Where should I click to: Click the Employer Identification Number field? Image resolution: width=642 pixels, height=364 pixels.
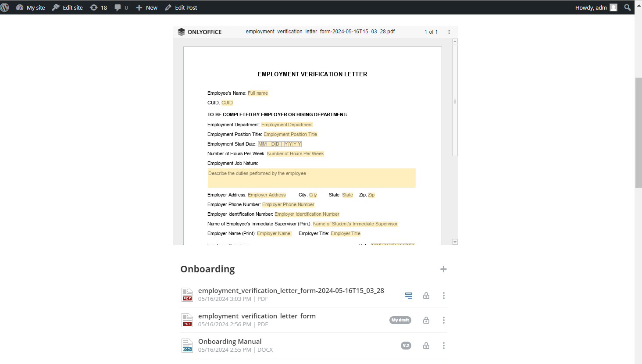307,214
